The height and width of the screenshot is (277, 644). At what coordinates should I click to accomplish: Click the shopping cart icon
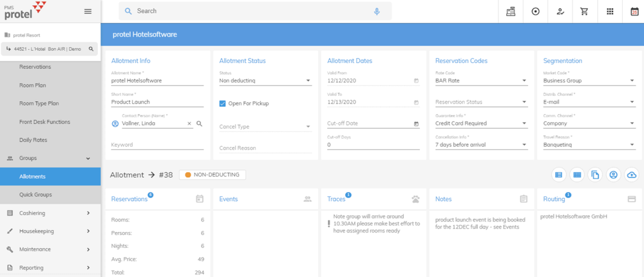585,12
